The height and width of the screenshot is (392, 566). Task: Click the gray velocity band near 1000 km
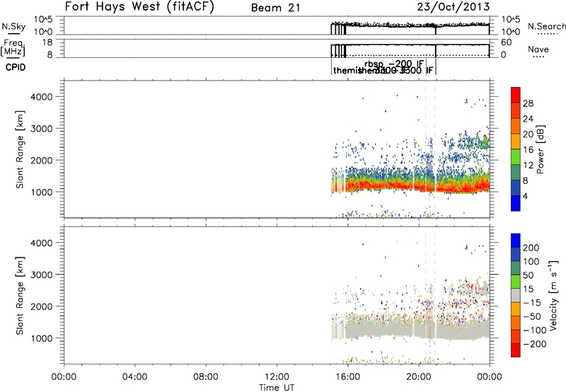point(412,329)
